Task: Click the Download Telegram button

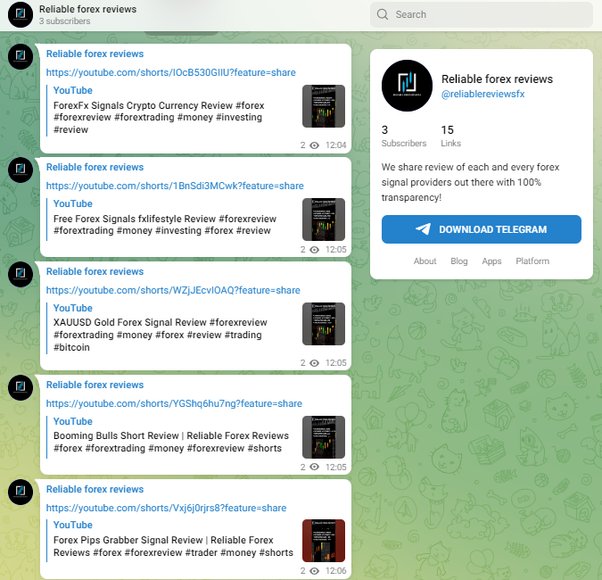Action: point(481,229)
